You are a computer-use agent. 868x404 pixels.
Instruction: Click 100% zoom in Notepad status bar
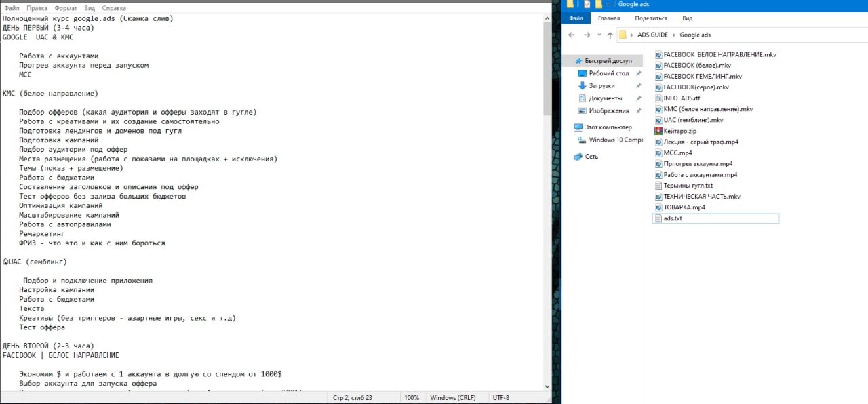click(x=412, y=397)
